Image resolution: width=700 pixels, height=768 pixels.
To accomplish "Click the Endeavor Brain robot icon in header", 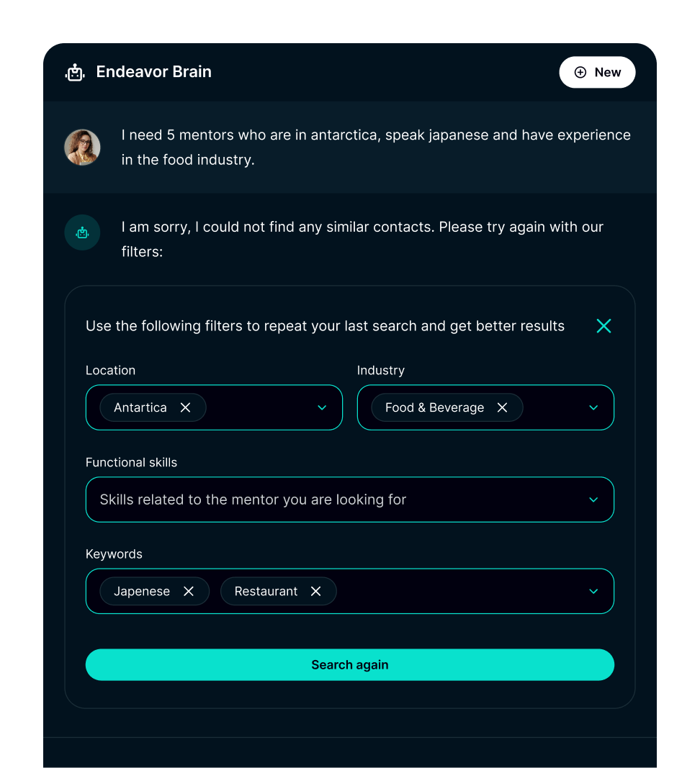I will 75,71.
